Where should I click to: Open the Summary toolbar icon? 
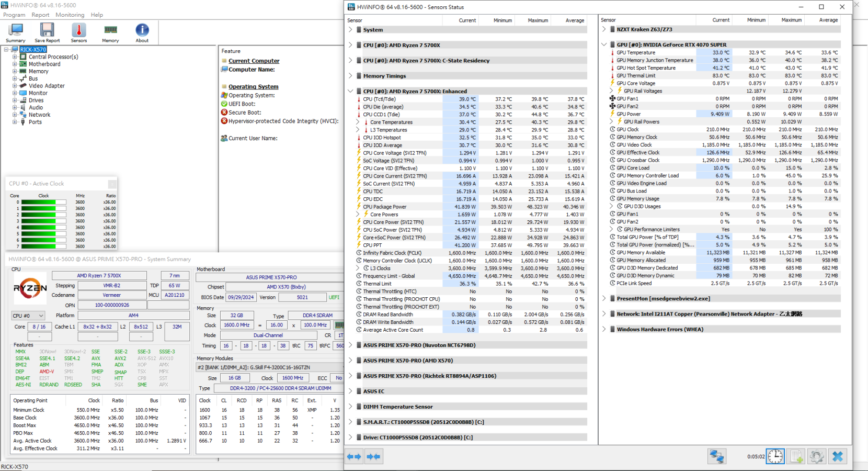click(15, 32)
